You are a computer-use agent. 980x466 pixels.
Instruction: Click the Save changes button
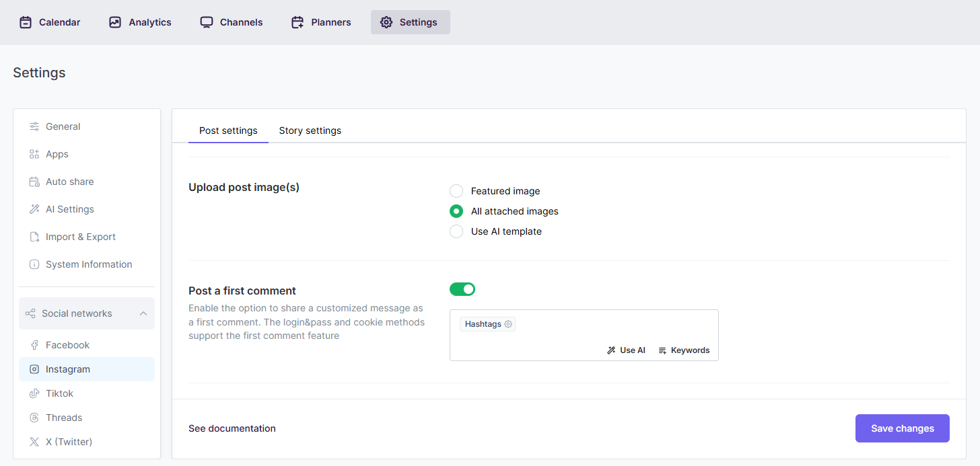[903, 428]
